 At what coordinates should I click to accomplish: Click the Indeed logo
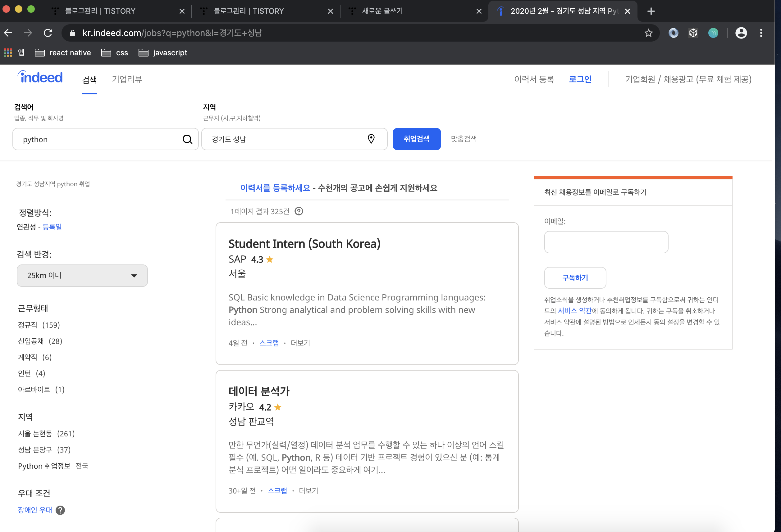[40, 78]
